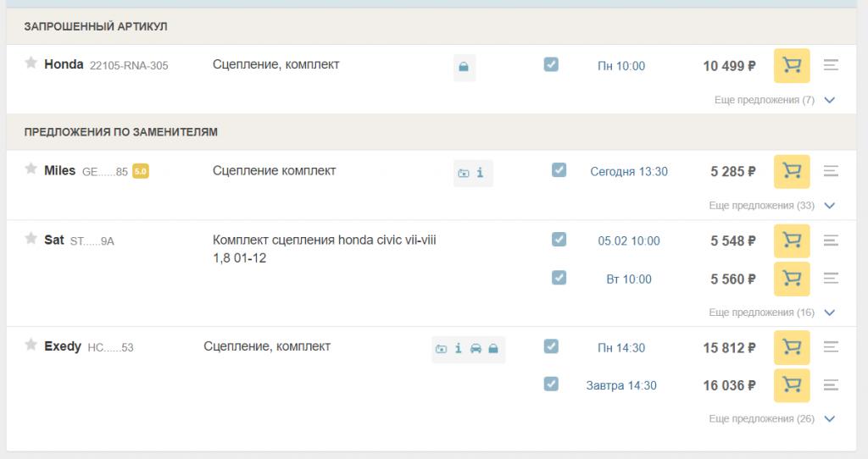Add Honda 22105-RNA-305 clutch kit to cart

click(792, 66)
